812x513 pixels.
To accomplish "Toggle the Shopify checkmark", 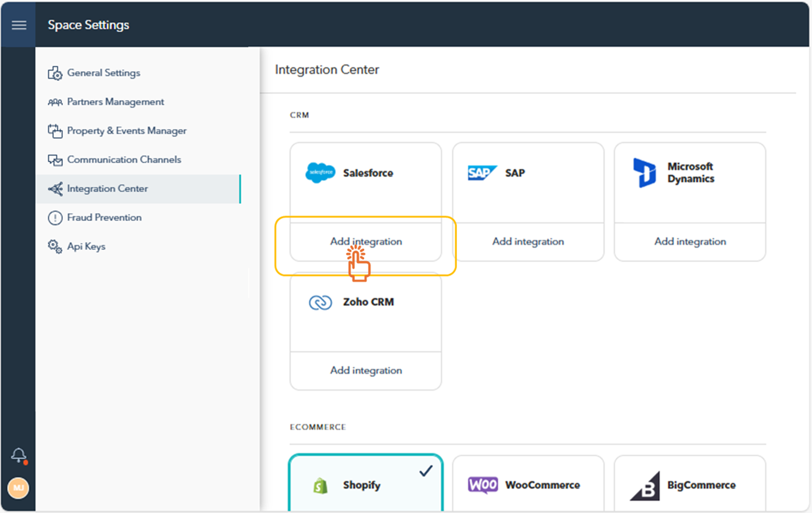I will pos(426,471).
